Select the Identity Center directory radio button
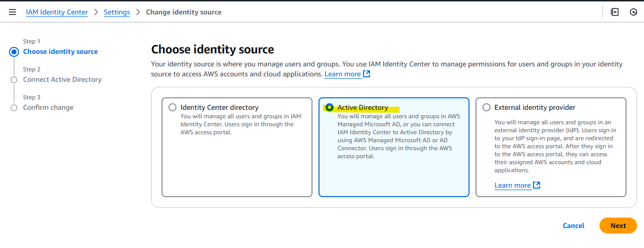Screen dimensions: 644x248 [172, 107]
